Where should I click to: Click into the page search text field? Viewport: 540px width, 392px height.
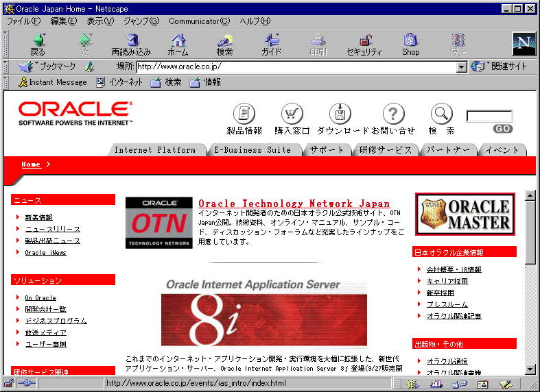coord(489,117)
